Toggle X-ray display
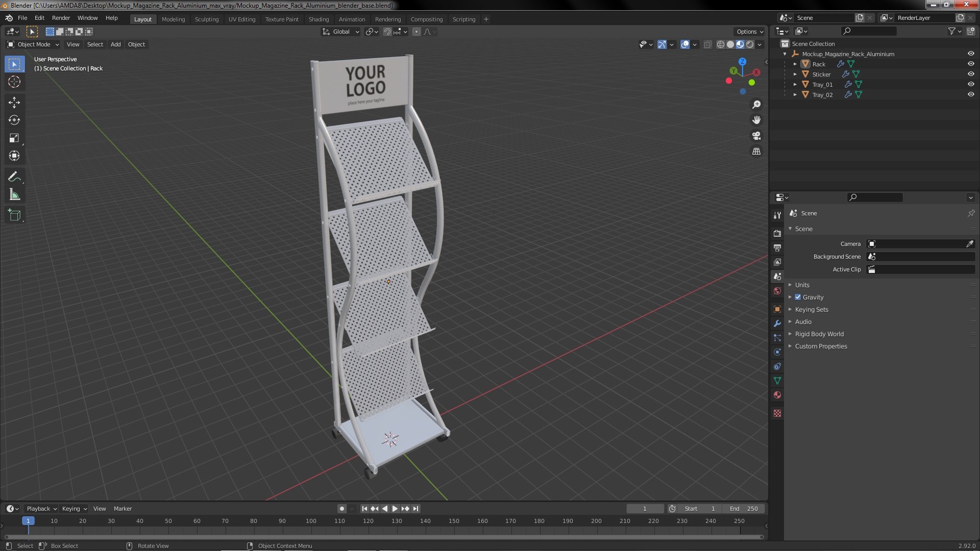Viewport: 980px width, 551px height. coord(707,44)
